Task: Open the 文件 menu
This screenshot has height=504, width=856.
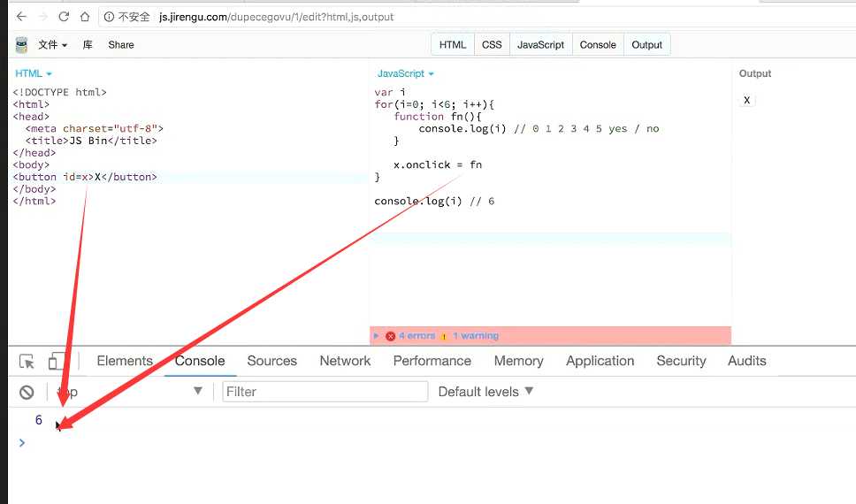Action: pyautogui.click(x=52, y=45)
